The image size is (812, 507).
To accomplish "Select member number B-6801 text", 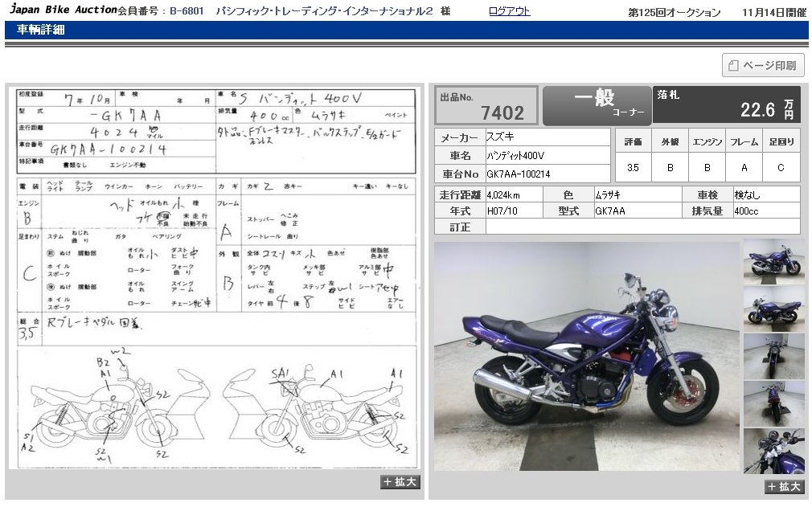I will click(x=187, y=11).
